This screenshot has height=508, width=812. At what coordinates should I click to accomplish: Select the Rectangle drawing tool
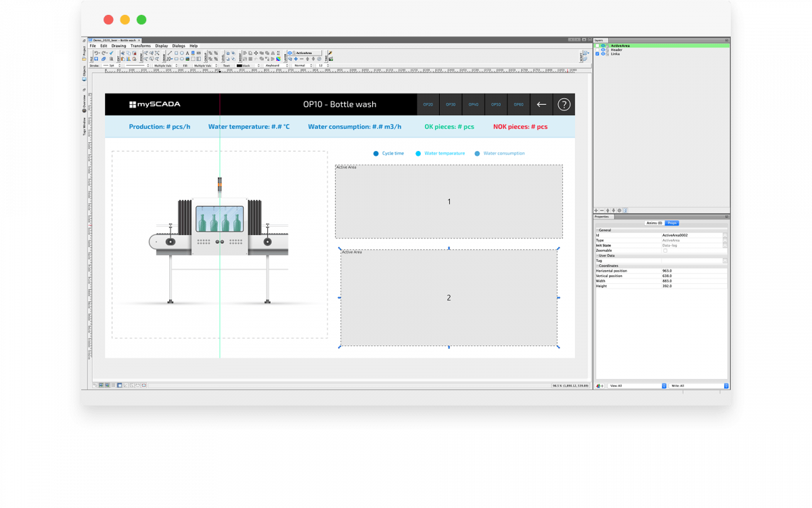pyautogui.click(x=176, y=53)
